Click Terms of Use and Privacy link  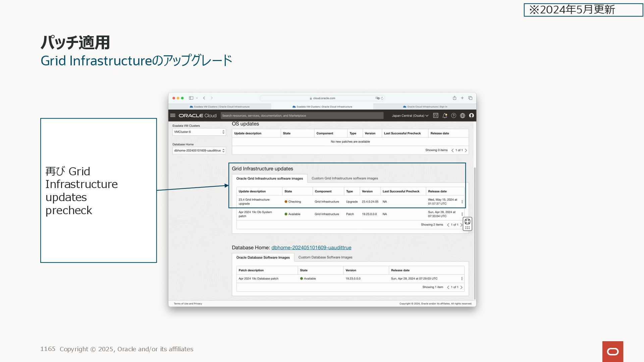pyautogui.click(x=188, y=304)
